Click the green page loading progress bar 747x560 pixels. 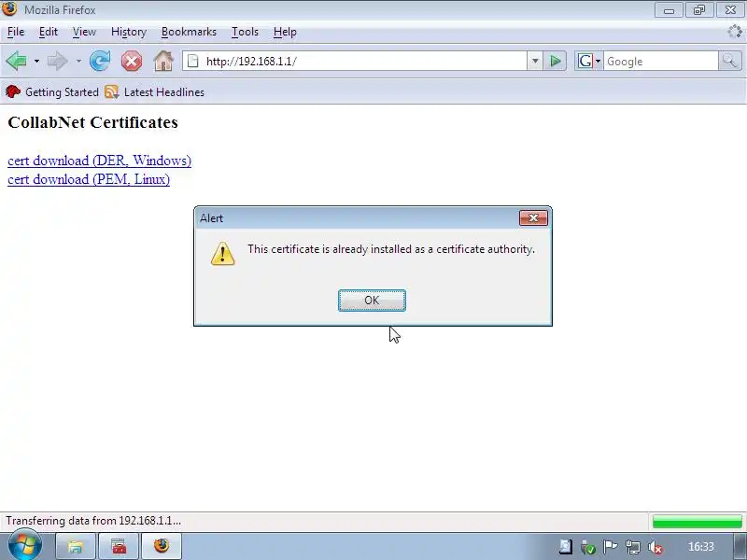pos(697,522)
